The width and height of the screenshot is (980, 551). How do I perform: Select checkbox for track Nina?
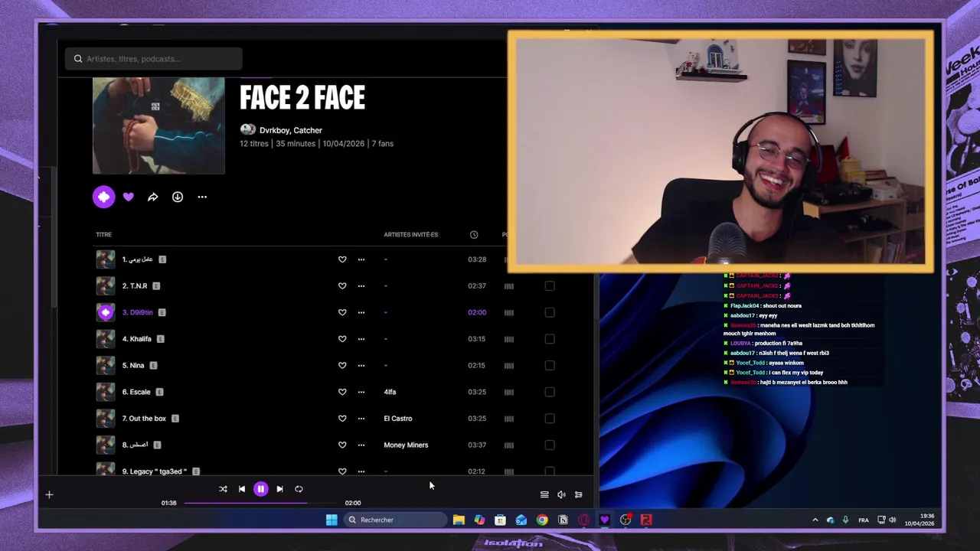point(550,366)
